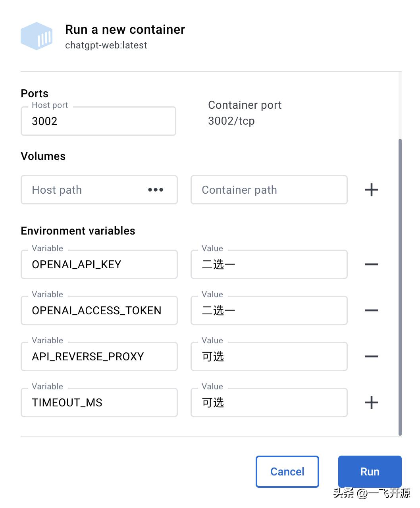Click the Value field beside OPENAI_ACCESS_TOKEN
Viewport: 420px width, 508px height.
coord(269,310)
